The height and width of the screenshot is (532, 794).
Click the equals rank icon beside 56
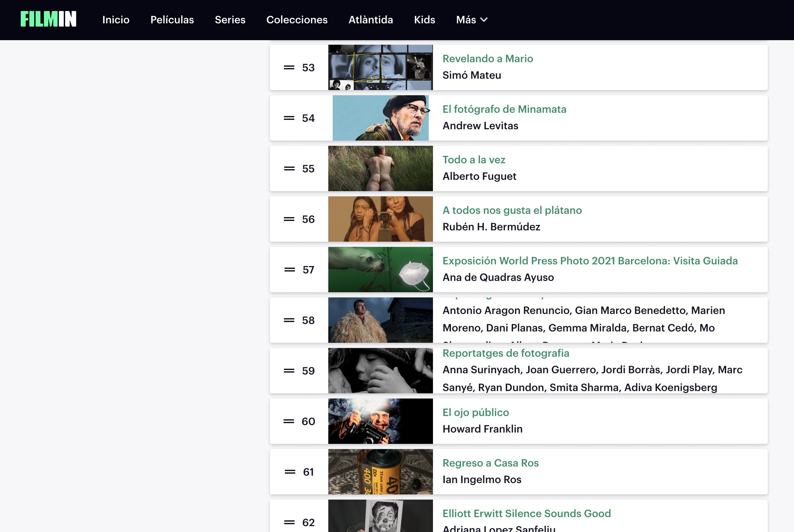point(289,219)
